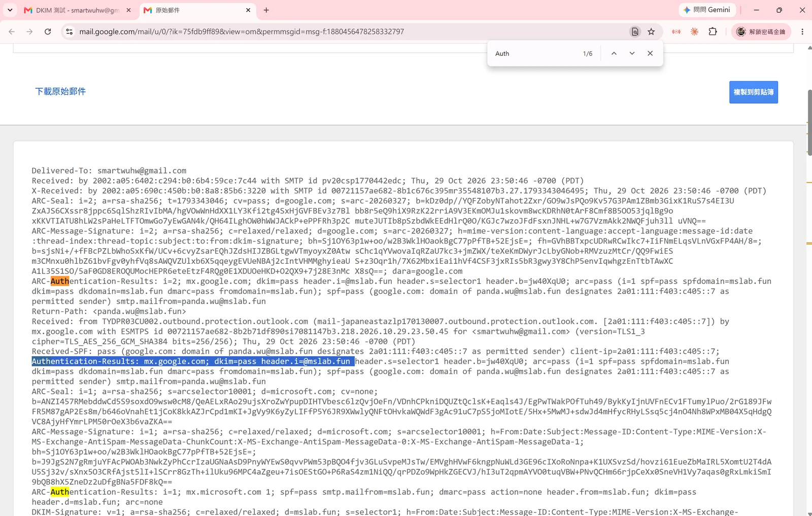812x516 pixels.
Task: Click the highlighted Authentication-Results: mx.google.com text
Action: tap(193, 361)
